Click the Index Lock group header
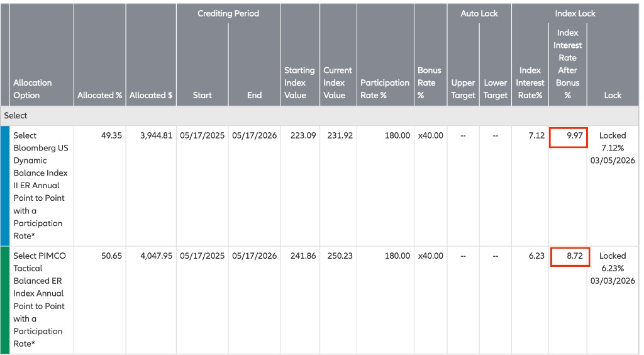644x355 pixels. pos(575,13)
